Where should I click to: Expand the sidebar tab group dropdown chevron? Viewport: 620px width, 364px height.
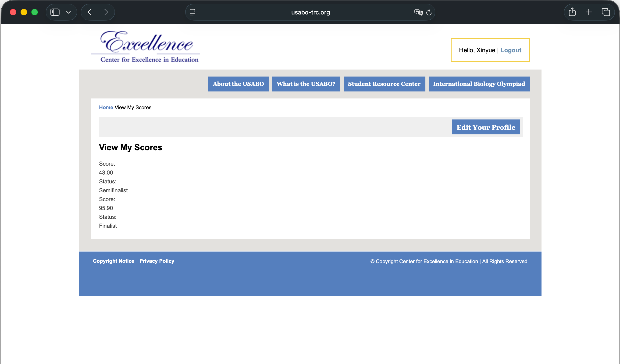click(x=68, y=12)
